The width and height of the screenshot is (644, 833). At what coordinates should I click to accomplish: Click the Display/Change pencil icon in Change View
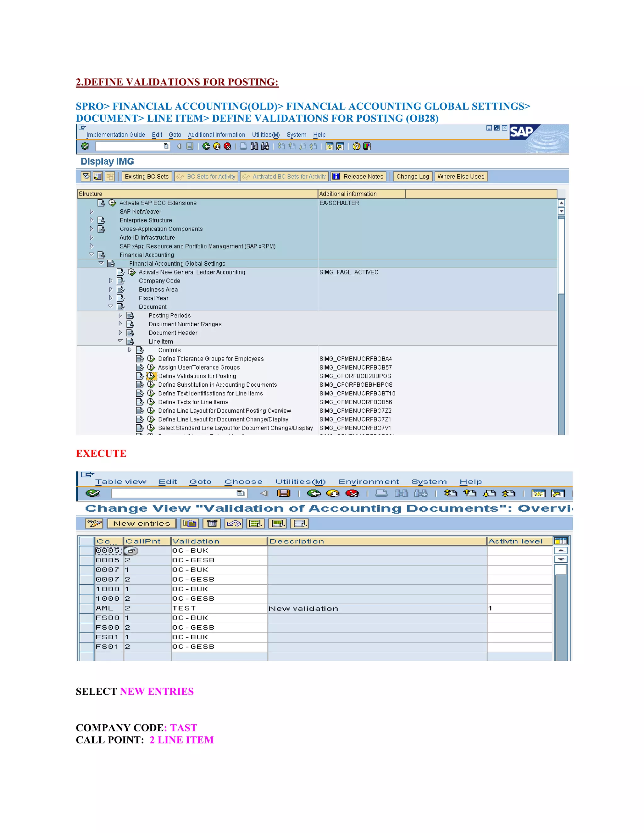pyautogui.click(x=94, y=523)
